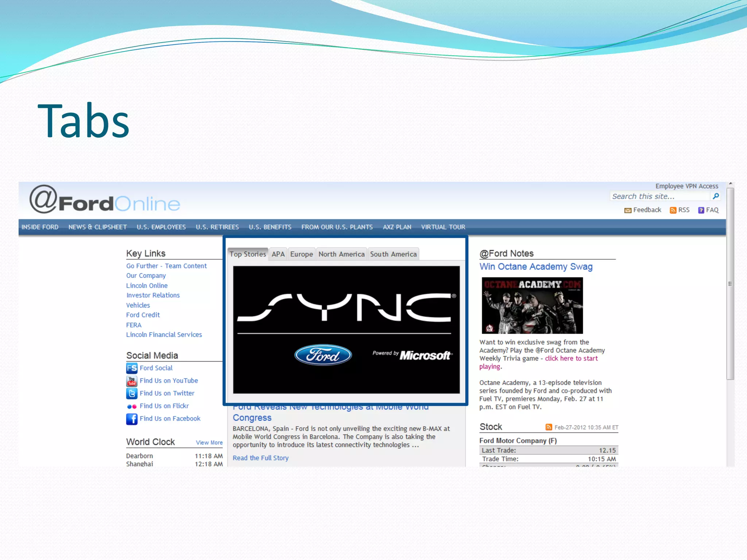747x560 pixels.
Task: Click the Flickr dots icon
Action: click(132, 406)
